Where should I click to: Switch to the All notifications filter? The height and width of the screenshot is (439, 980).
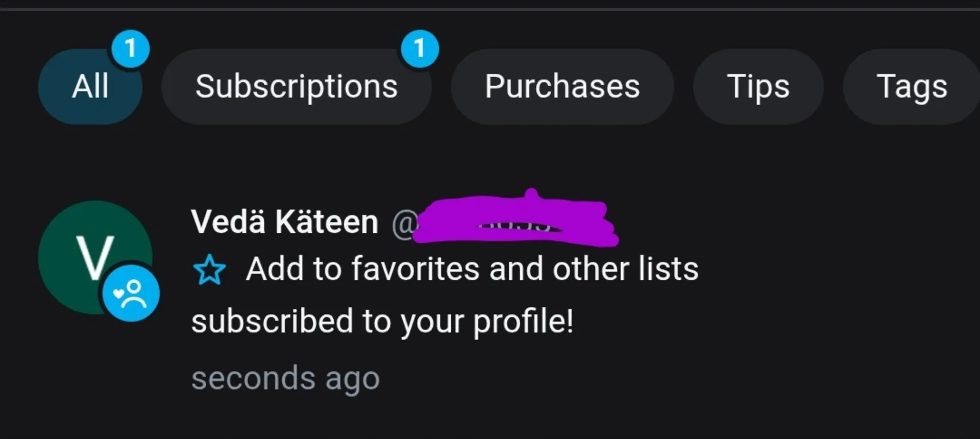point(90,86)
